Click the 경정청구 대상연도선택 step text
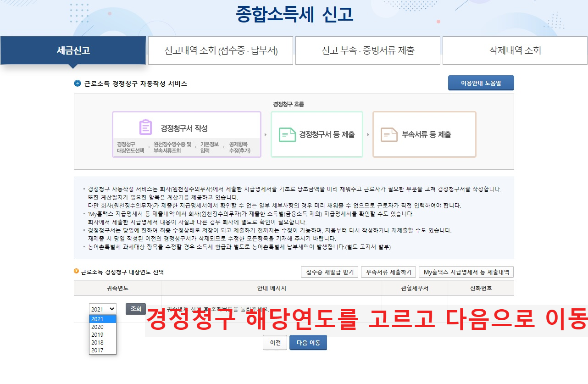The width and height of the screenshot is (588, 384). (x=131, y=147)
